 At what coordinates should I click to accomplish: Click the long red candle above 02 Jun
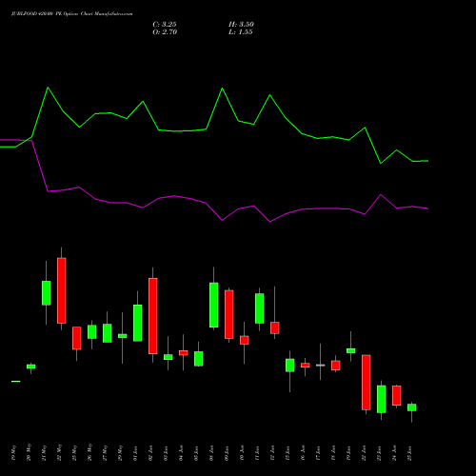click(x=153, y=316)
